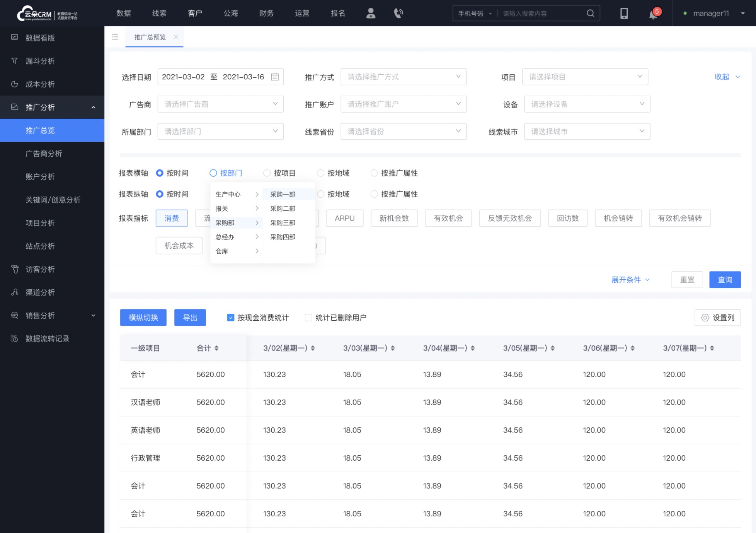The width and height of the screenshot is (756, 533).
Task: Open 推广分析 submenu in sidebar
Action: (x=52, y=107)
